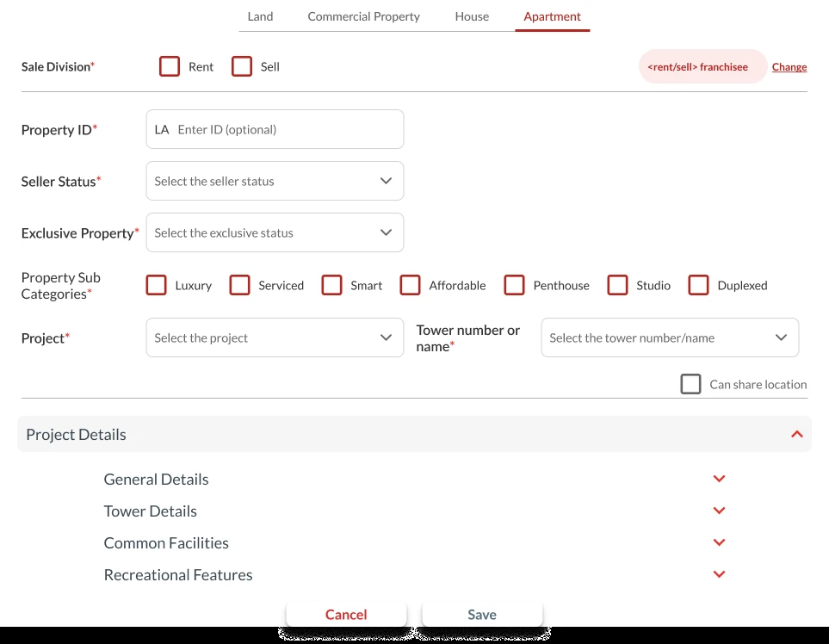Click the General Details row label
Image resolution: width=829 pixels, height=644 pixels.
coord(156,479)
